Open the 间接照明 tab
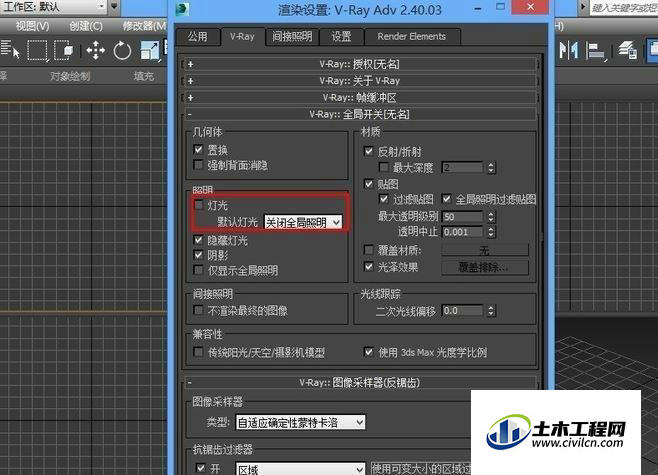Image resolution: width=658 pixels, height=475 pixels. point(292,37)
